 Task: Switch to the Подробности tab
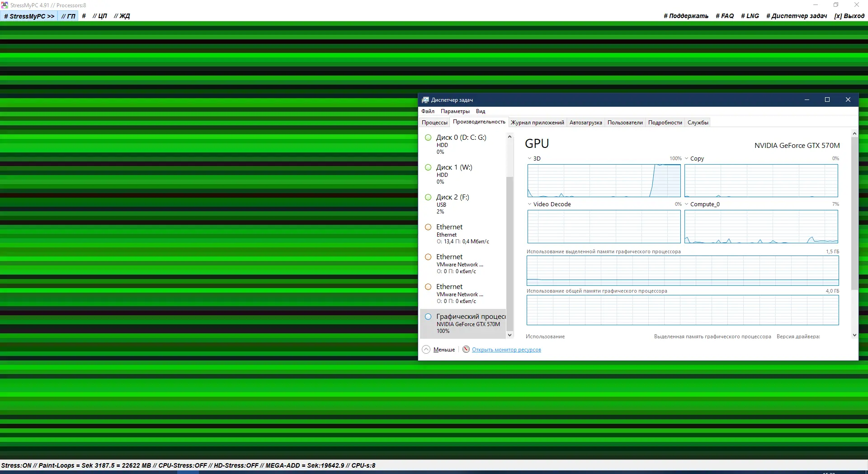[x=665, y=123]
